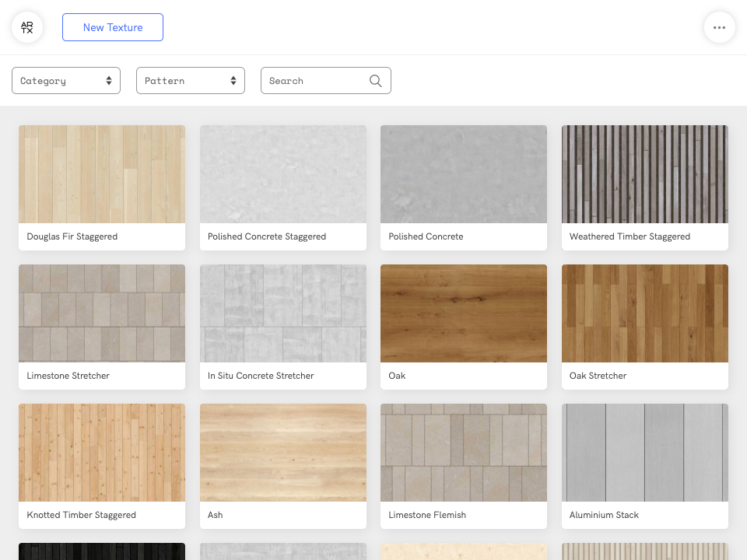Open the Aluminium Stack texture thumbnail

(x=645, y=453)
